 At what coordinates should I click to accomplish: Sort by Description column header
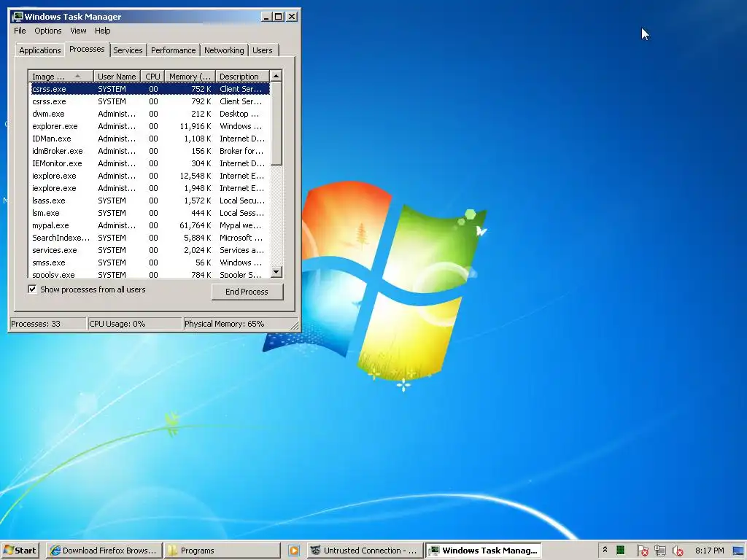[242, 76]
